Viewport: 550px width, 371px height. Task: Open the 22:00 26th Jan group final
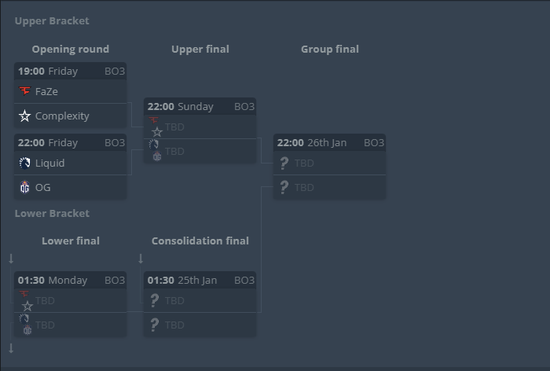tap(329, 143)
